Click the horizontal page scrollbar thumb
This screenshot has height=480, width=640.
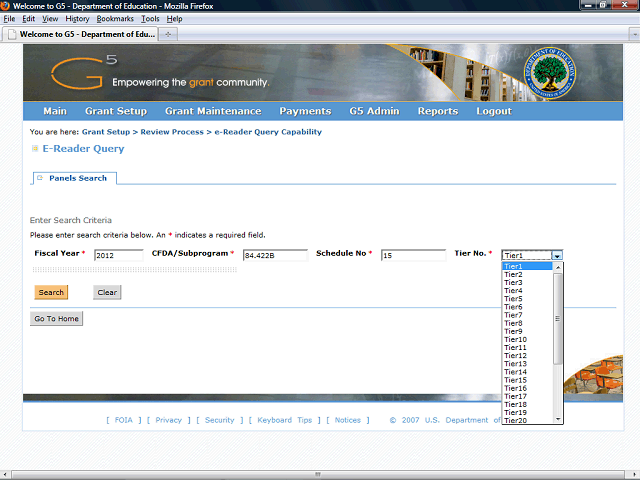pos(318,474)
